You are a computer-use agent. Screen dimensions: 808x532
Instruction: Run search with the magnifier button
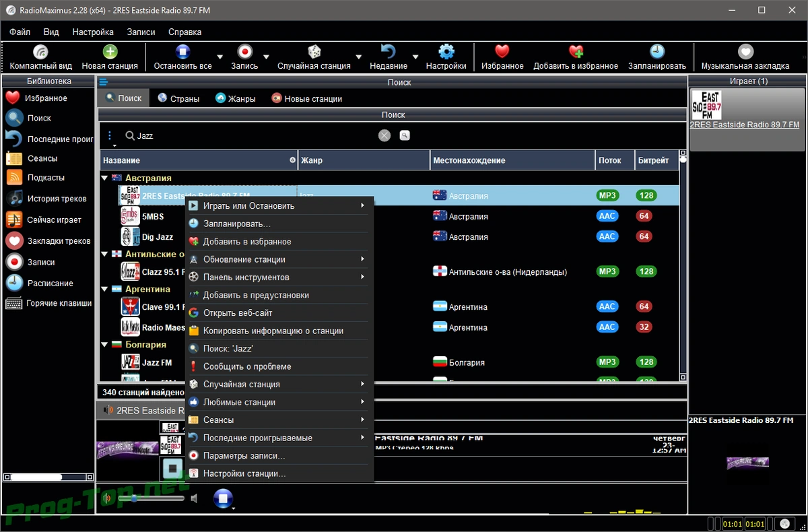[405, 135]
